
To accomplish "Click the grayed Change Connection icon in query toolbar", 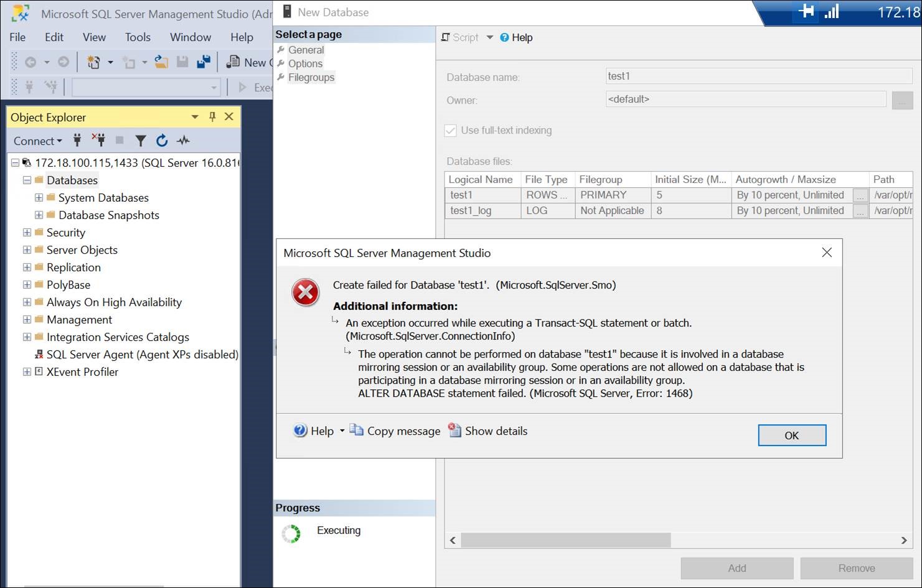I will [50, 87].
